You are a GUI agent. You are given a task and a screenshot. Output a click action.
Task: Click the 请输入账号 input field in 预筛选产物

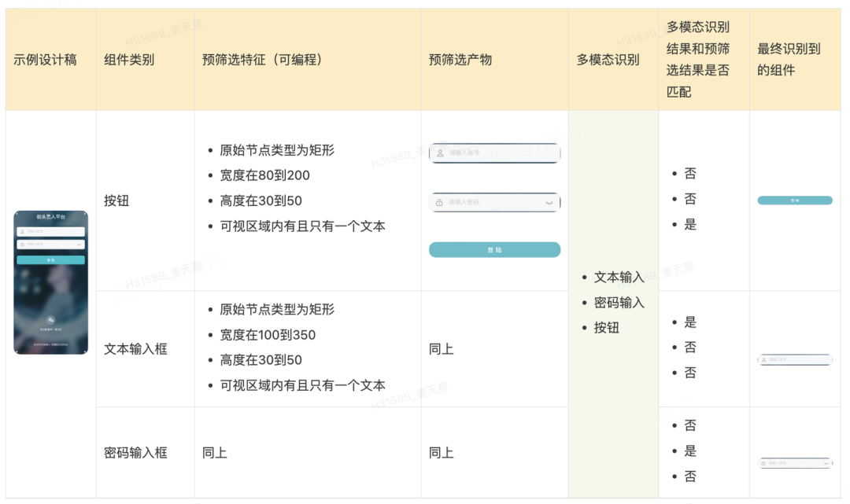(496, 153)
